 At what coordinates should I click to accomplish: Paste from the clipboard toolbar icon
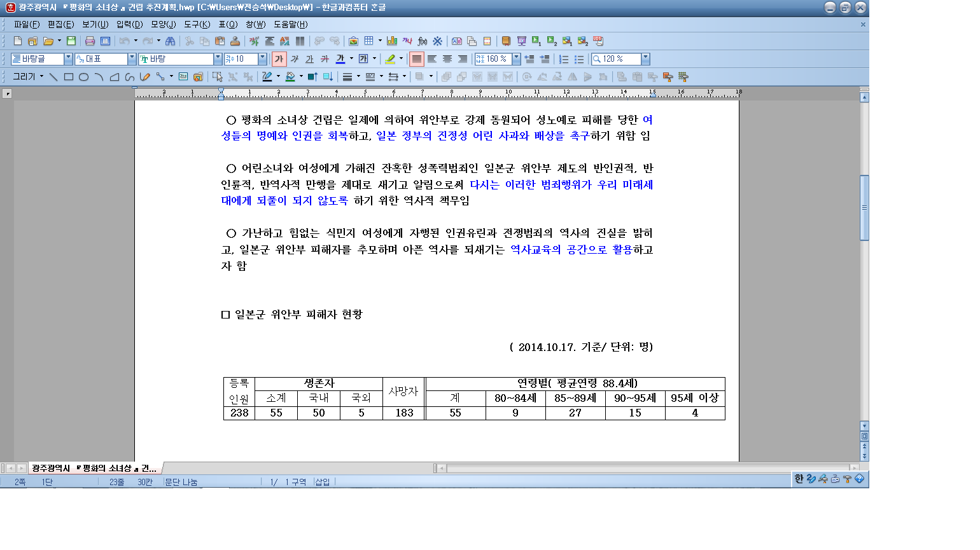point(220,41)
